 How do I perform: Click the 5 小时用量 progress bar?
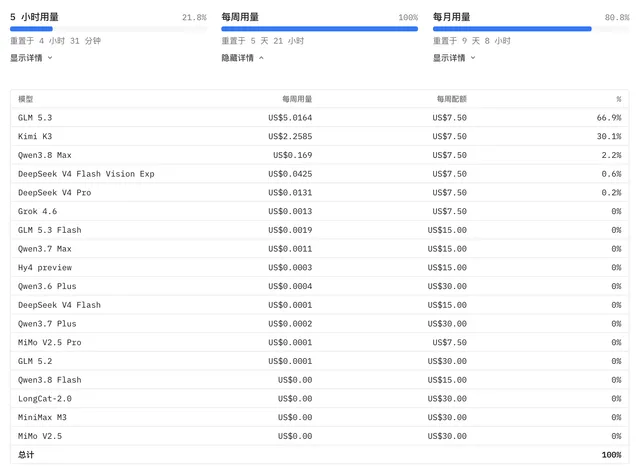[x=109, y=29]
